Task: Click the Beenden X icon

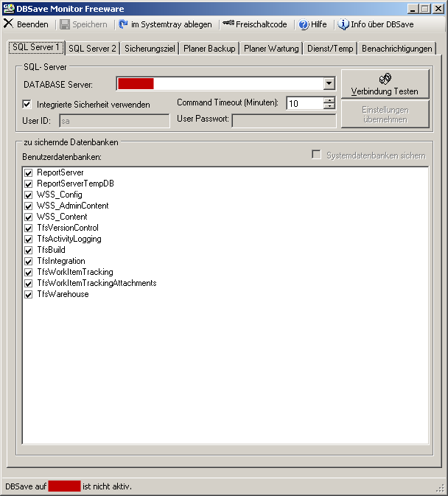Action: tap(9, 24)
